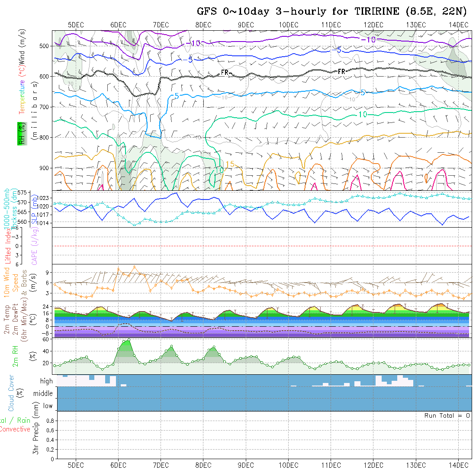Click the 24 tick on temperature axis

point(45,307)
